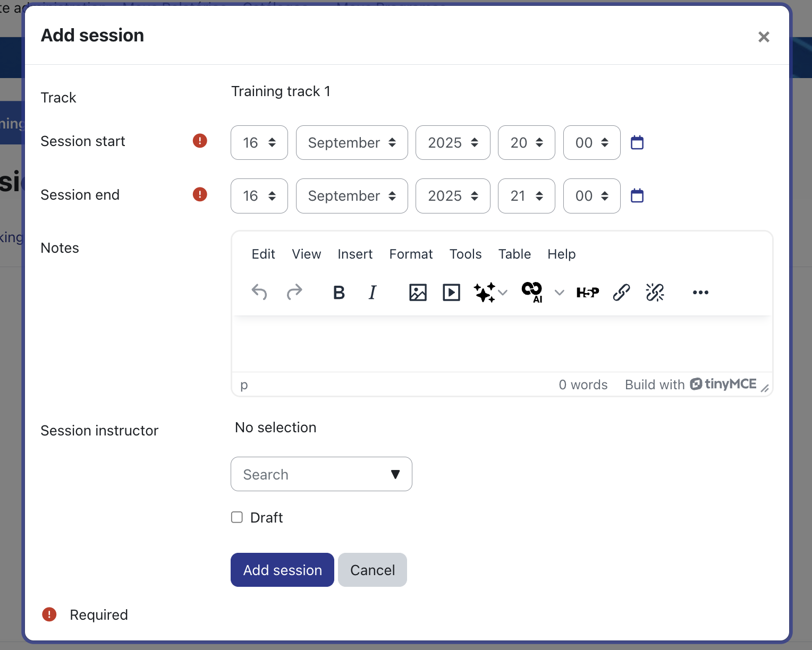812x650 pixels.
Task: Open Session end year dropdown
Action: pos(453,196)
